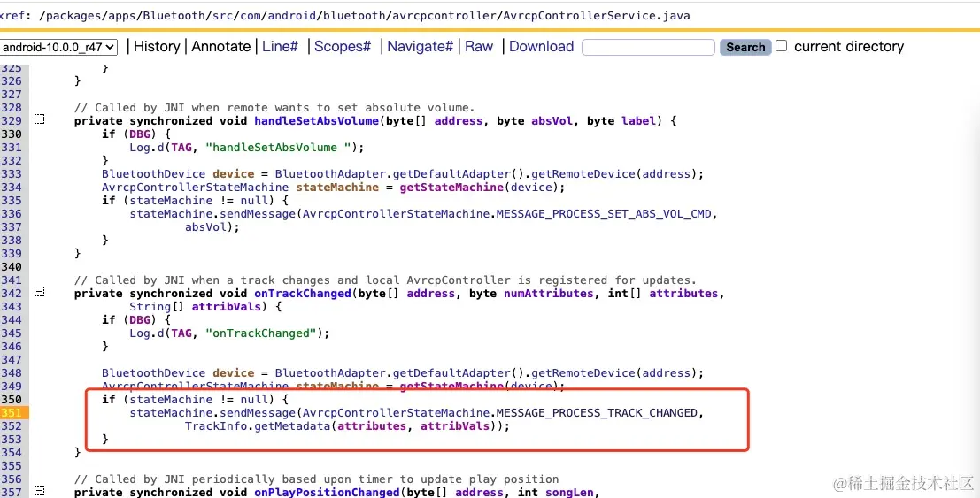Click line number 333

coord(11,173)
